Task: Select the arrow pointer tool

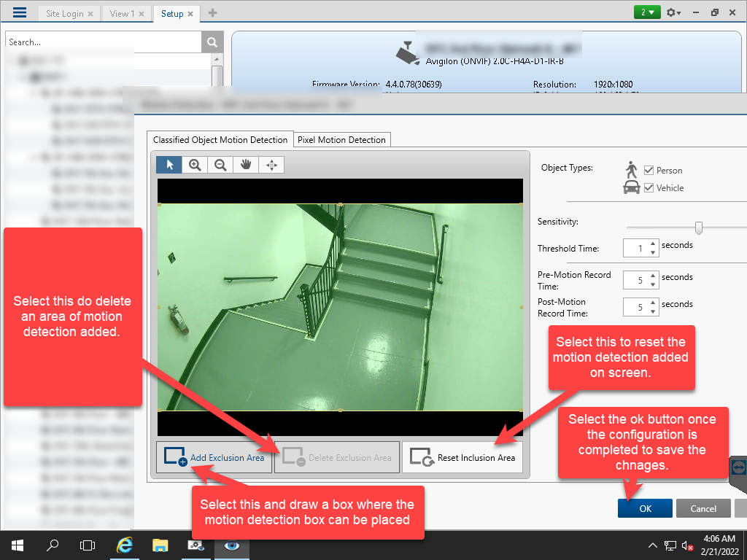Action: pyautogui.click(x=169, y=165)
